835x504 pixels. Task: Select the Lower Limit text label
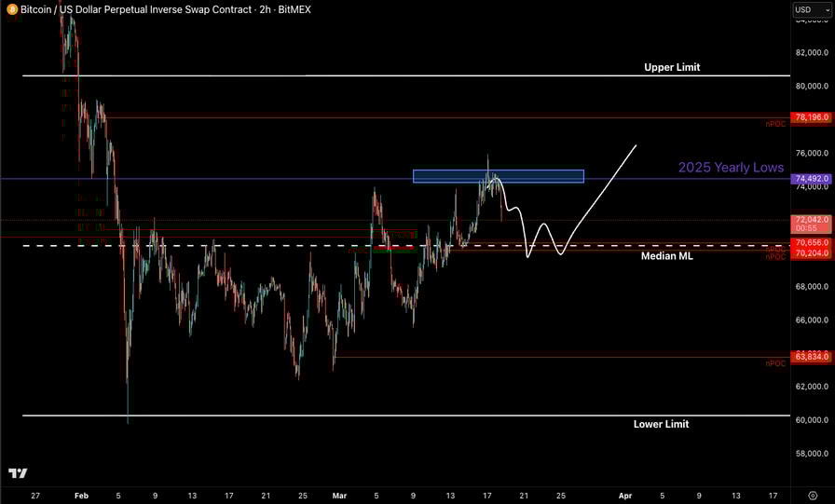(x=661, y=424)
